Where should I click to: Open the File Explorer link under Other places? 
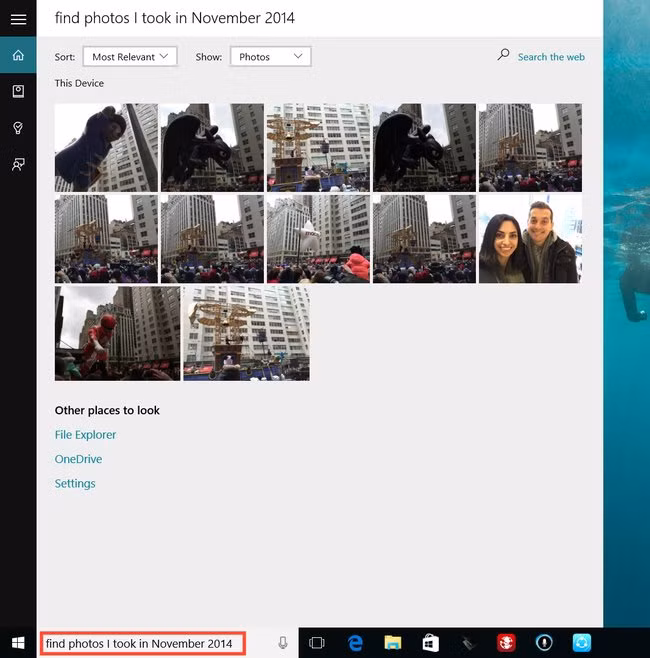click(x=85, y=435)
